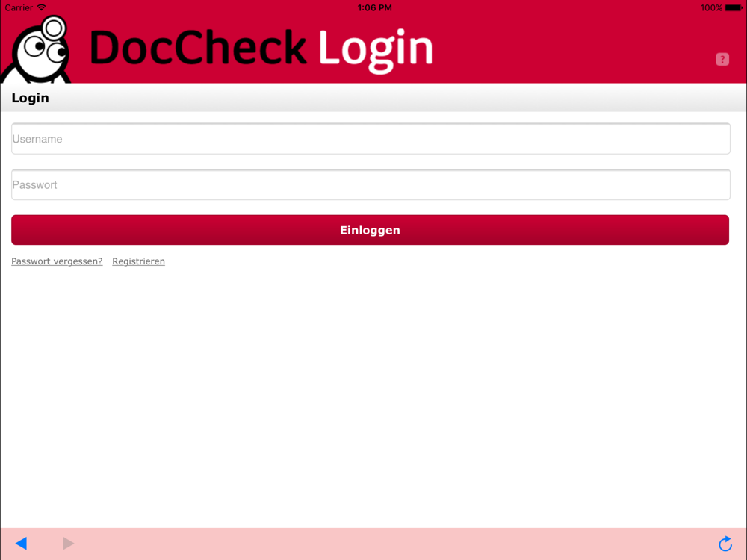Tap the Login section heading
The image size is (747, 560).
(x=30, y=98)
